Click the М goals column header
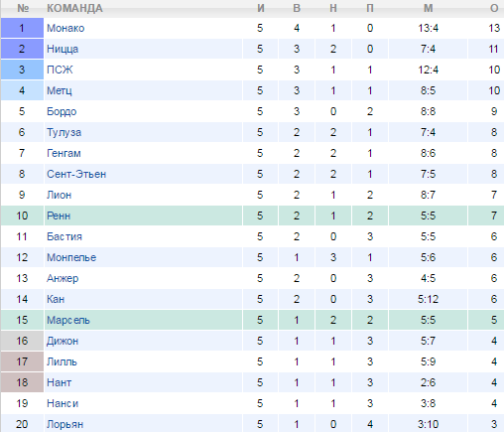504x432 pixels. 429,8
